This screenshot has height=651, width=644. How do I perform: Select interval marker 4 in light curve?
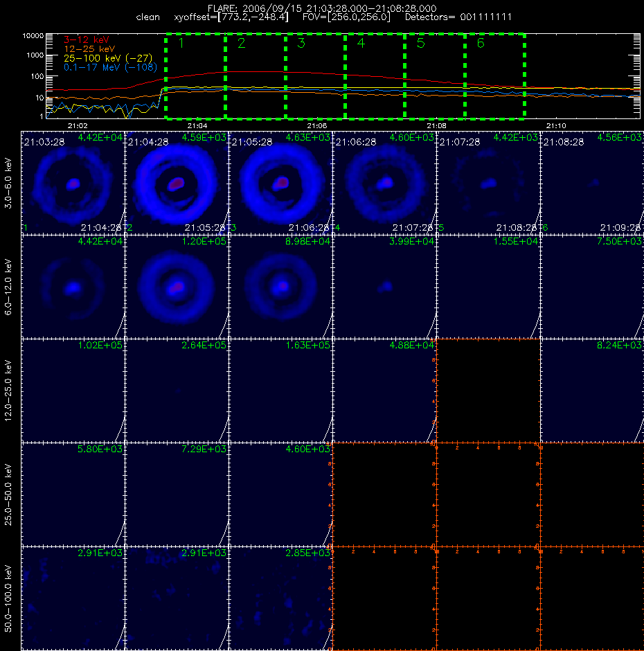click(x=361, y=43)
